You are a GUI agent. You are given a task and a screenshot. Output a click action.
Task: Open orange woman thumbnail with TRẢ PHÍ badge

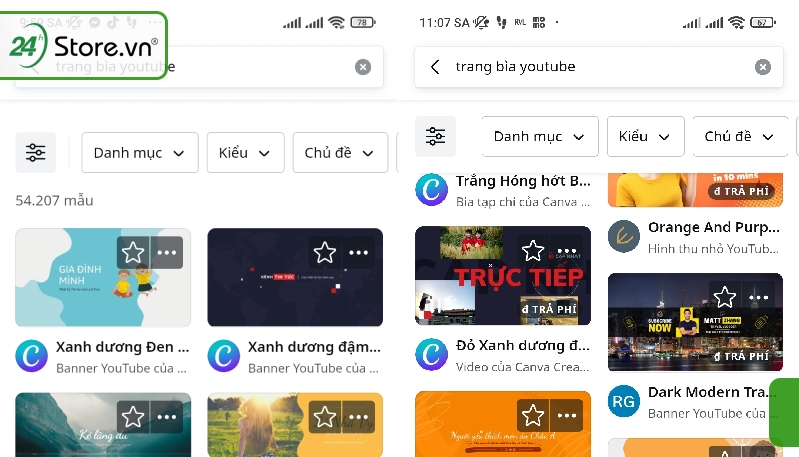[695, 190]
